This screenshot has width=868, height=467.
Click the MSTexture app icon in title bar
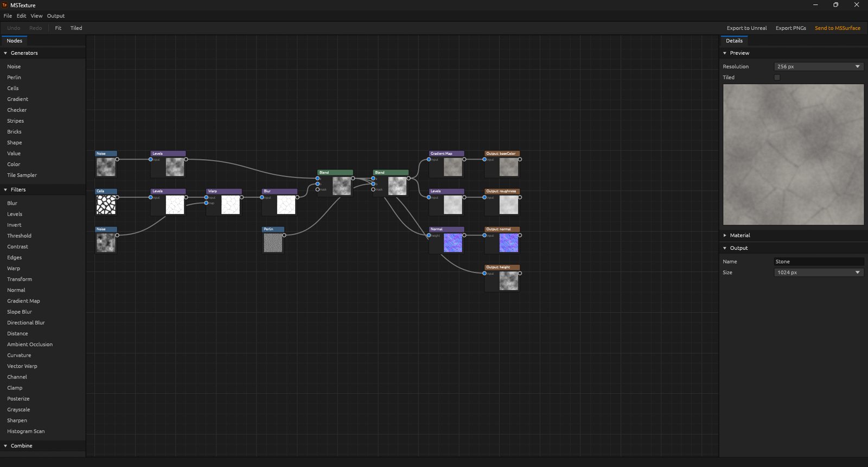click(5, 5)
